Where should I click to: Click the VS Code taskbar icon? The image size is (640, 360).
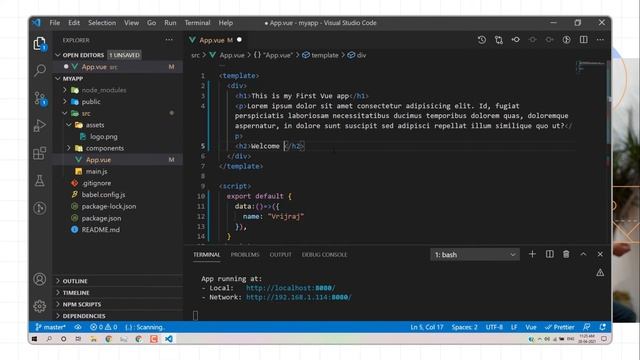tap(169, 339)
